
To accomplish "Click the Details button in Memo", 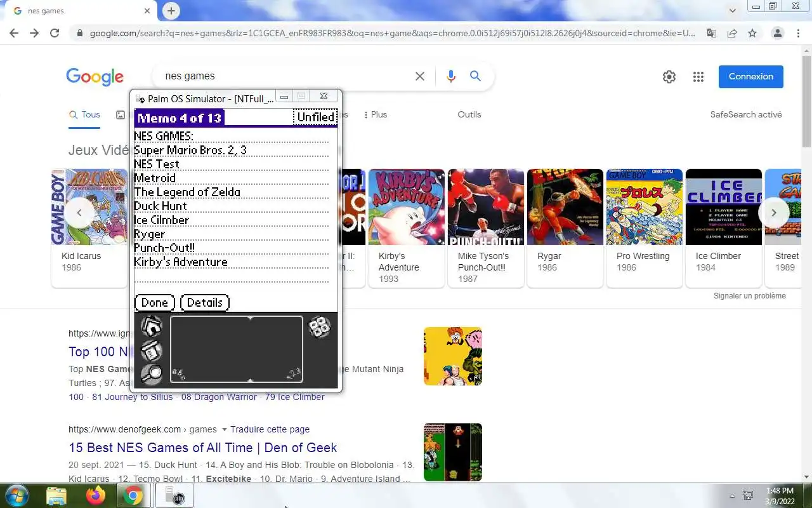I will [x=204, y=302].
